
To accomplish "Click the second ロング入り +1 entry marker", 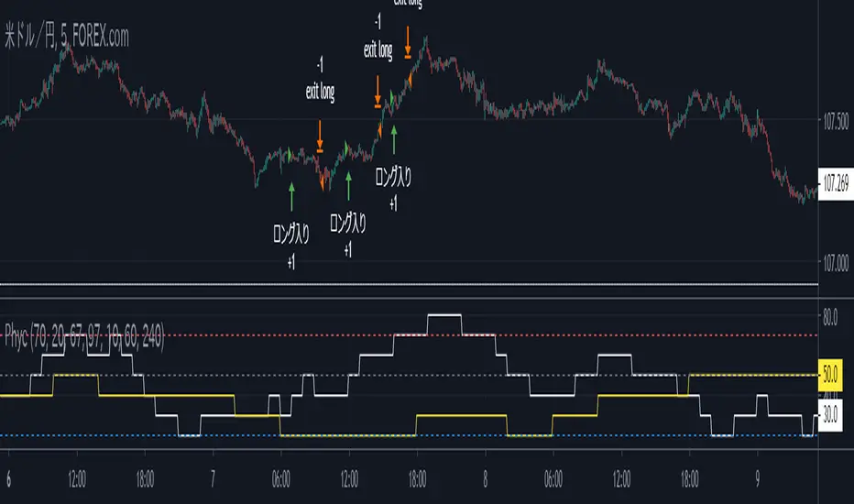I will pyautogui.click(x=348, y=235).
